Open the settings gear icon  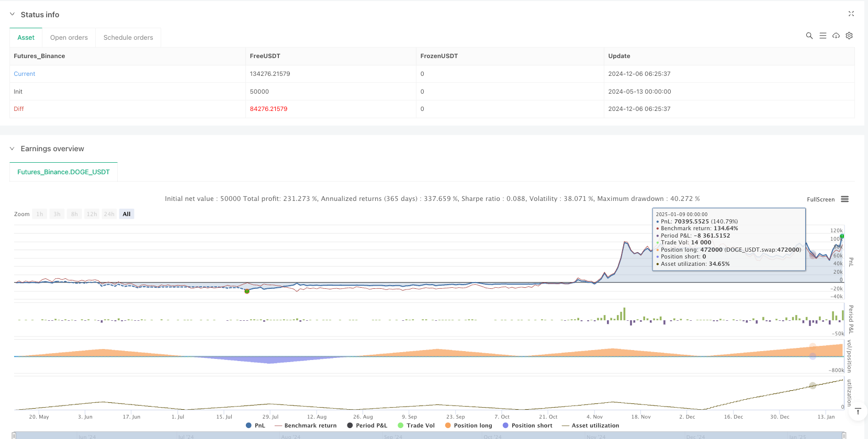pos(849,36)
